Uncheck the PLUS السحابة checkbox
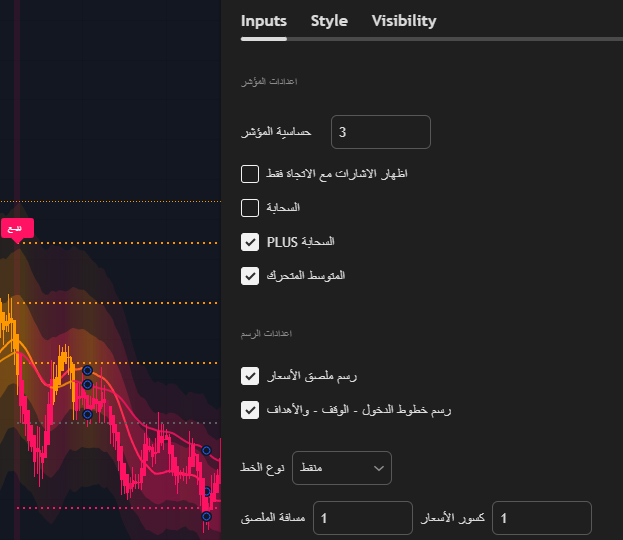 pyautogui.click(x=250, y=242)
